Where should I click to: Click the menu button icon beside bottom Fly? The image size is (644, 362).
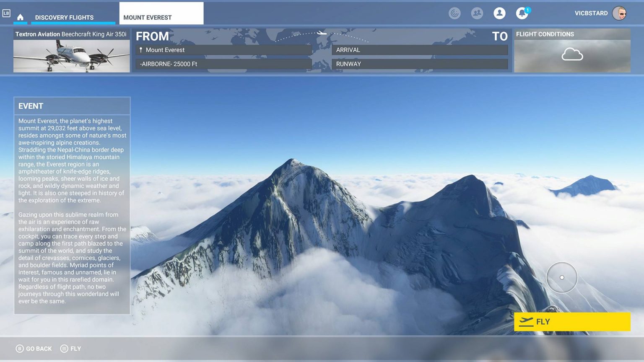[x=64, y=349]
